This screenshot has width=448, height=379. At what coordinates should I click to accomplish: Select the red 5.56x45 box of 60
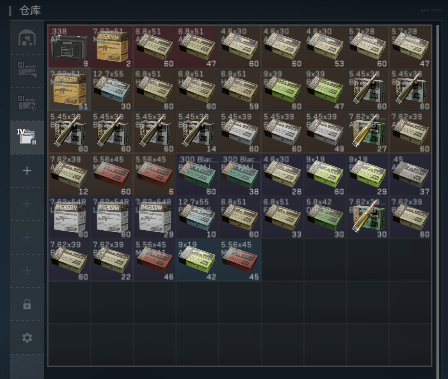coord(112,174)
